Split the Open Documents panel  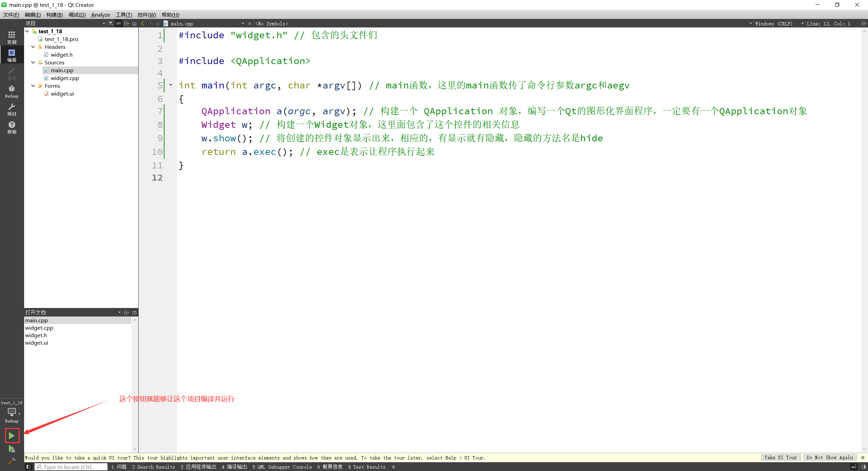click(x=127, y=312)
